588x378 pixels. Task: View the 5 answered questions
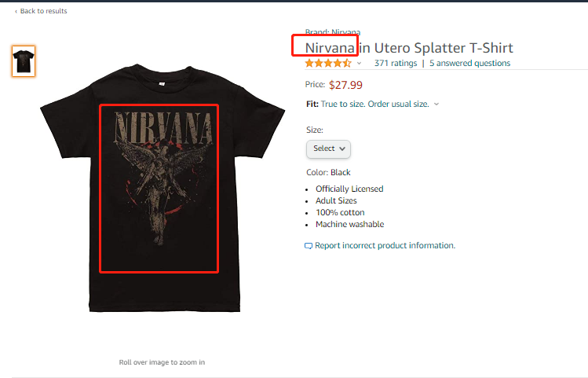[469, 63]
